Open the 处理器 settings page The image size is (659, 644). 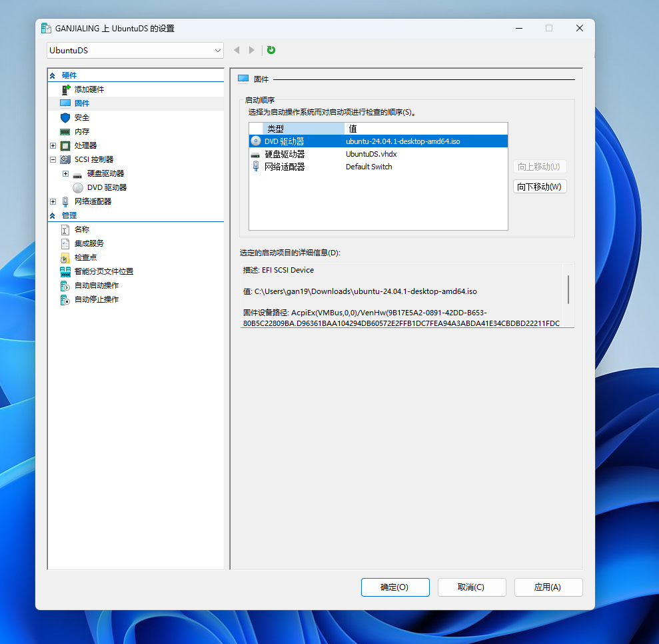(x=85, y=145)
